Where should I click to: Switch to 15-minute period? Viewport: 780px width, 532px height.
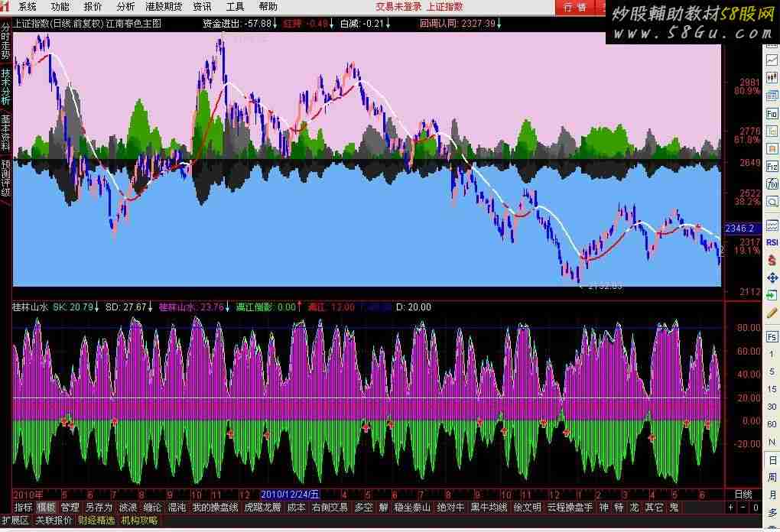(x=772, y=389)
